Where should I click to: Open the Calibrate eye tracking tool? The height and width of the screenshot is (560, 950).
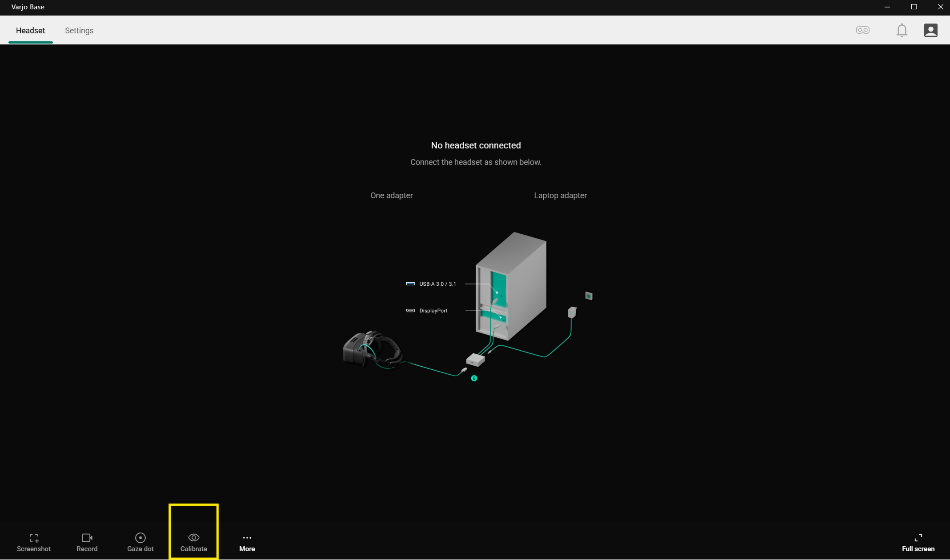(x=194, y=543)
